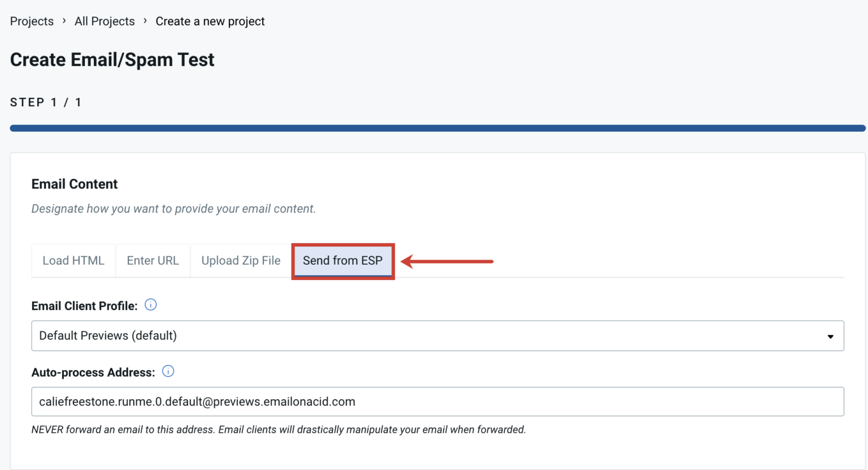This screenshot has width=868, height=470.
Task: Click the Create Email/Spam Test page title
Action: click(112, 59)
